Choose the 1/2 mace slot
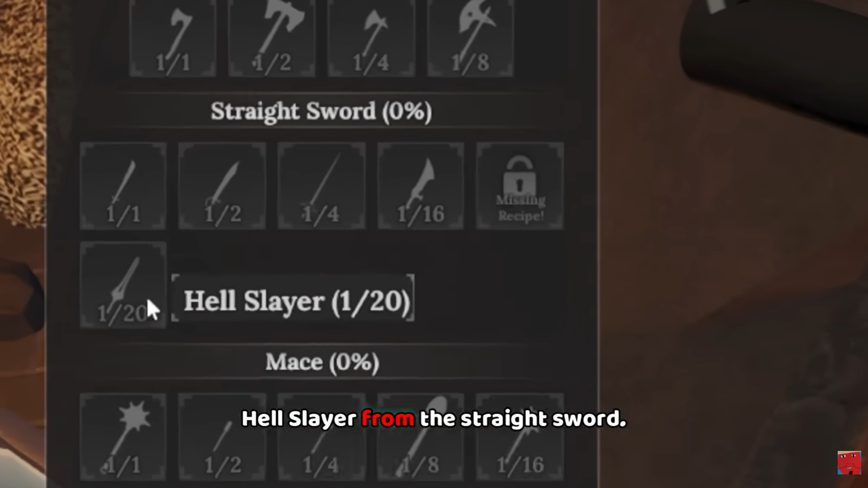Viewport: 868px width, 488px height. (222, 436)
